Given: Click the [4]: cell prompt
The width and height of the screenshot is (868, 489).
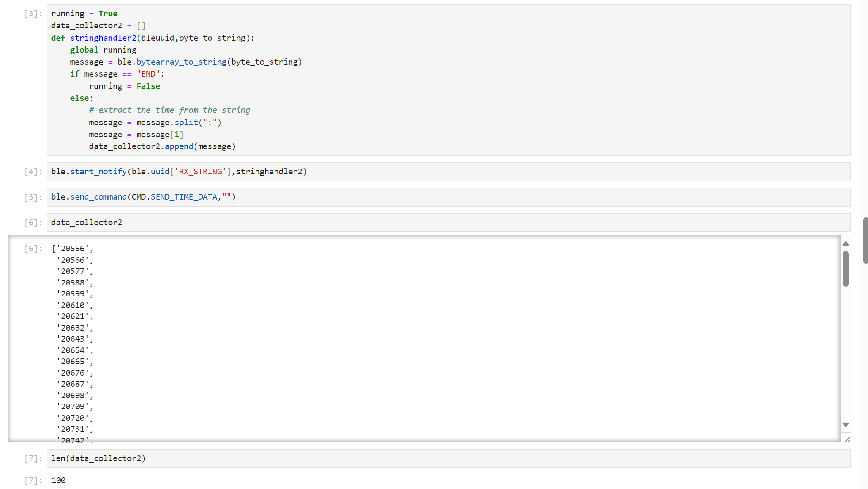Looking at the screenshot, I should tap(33, 172).
